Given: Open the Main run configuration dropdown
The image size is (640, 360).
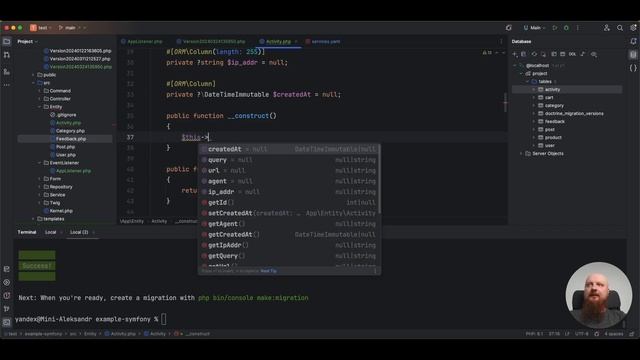Looking at the screenshot, I should (x=535, y=28).
